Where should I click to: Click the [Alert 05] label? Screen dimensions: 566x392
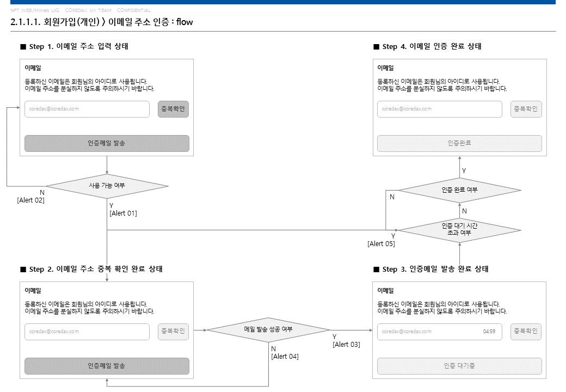[381, 244]
